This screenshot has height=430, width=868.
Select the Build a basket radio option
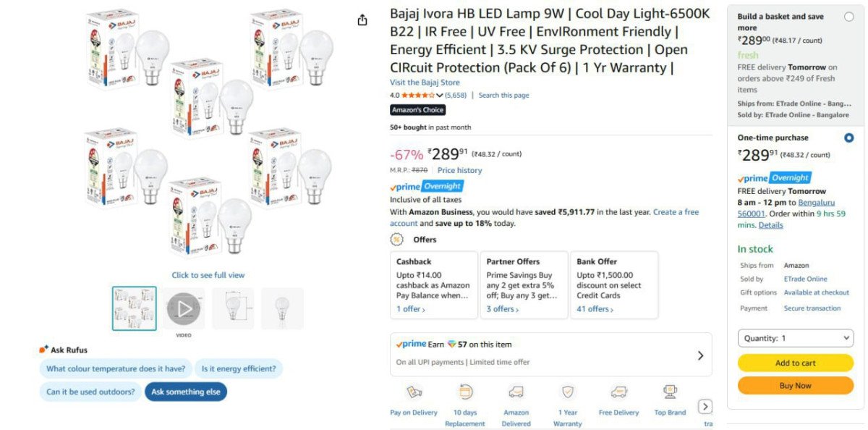click(x=848, y=17)
